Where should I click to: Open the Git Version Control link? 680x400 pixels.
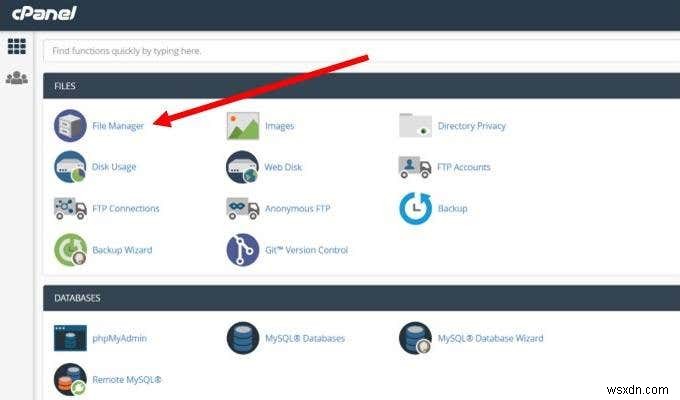(307, 250)
